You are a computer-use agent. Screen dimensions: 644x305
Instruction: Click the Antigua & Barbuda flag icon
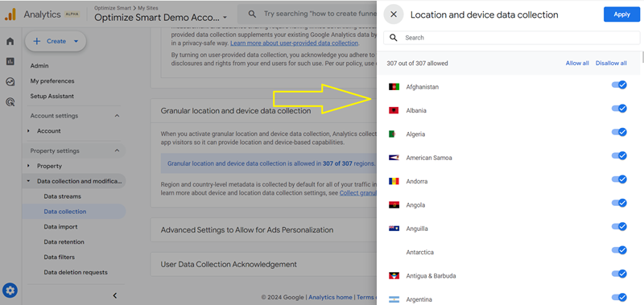pos(394,276)
